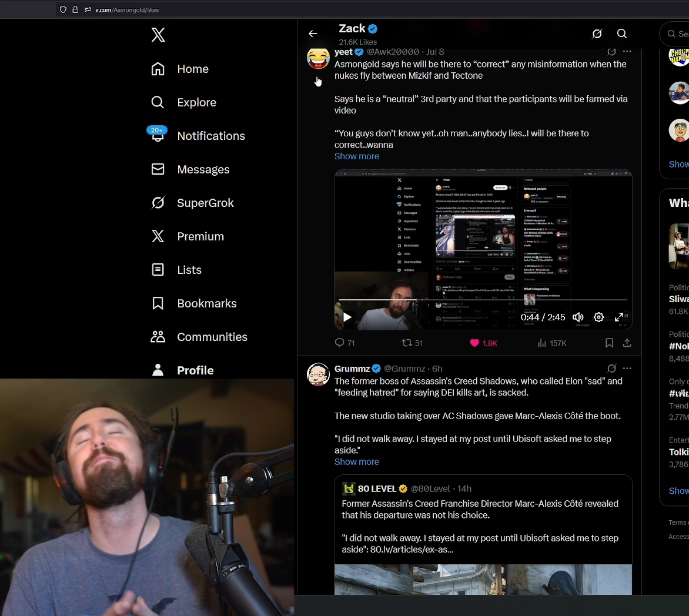
Task: View analytics showing 157K views
Action: [x=552, y=343]
